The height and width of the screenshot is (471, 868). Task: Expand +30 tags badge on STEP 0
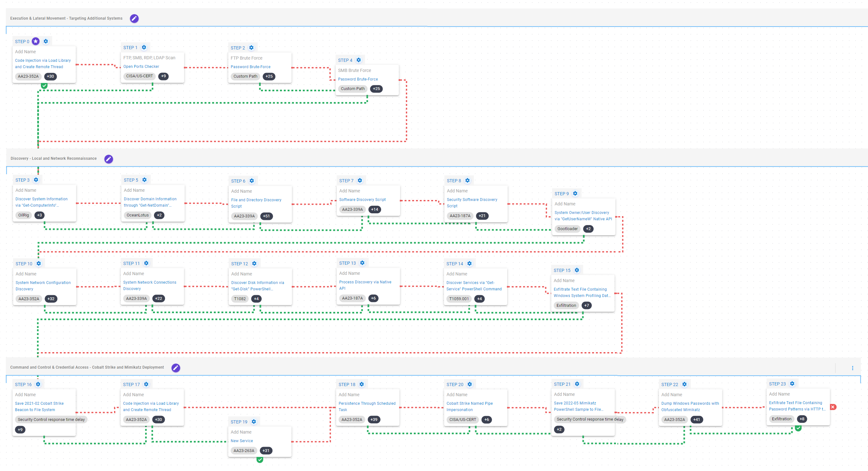point(50,76)
